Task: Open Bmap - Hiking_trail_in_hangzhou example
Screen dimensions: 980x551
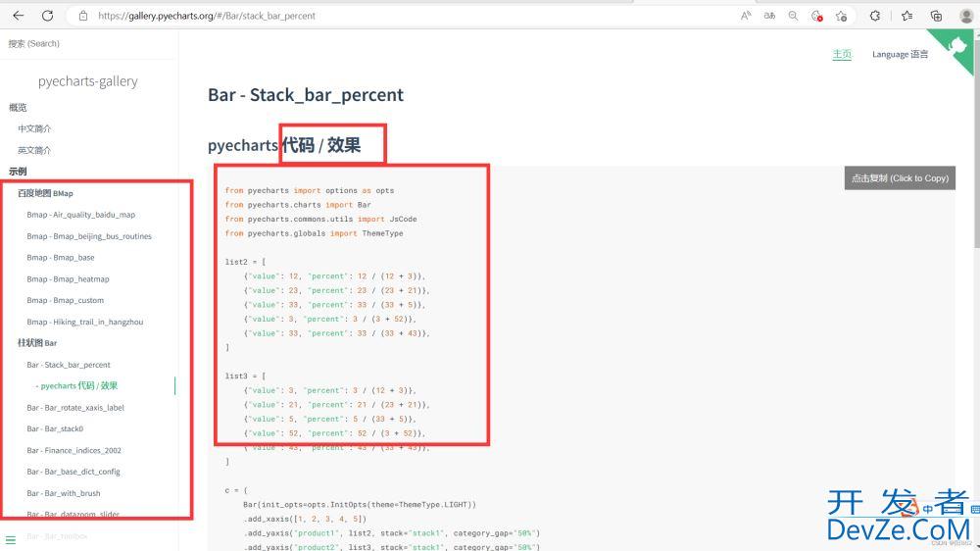Action: coord(85,323)
